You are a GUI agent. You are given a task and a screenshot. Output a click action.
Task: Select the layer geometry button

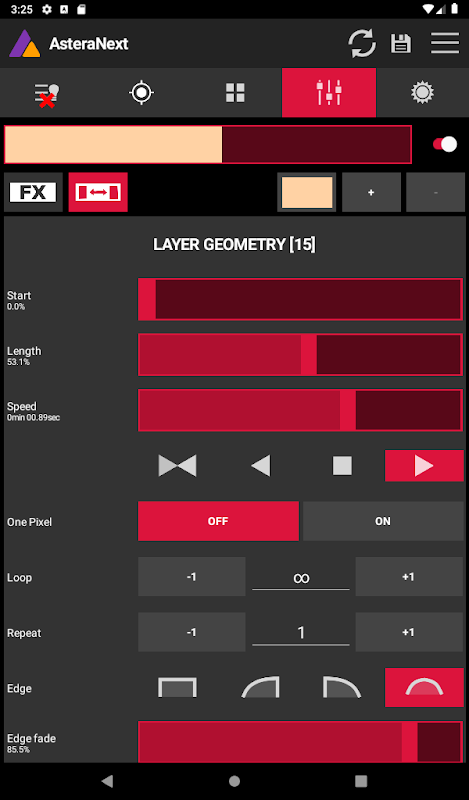[x=98, y=192]
